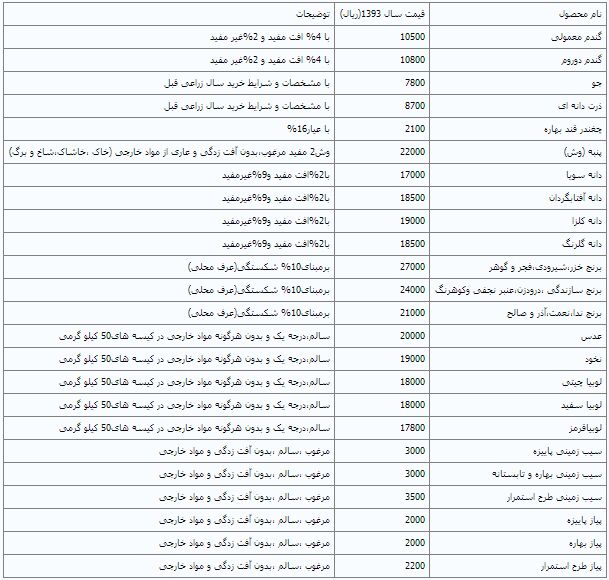Select product name دانه کلزا

(x=586, y=221)
